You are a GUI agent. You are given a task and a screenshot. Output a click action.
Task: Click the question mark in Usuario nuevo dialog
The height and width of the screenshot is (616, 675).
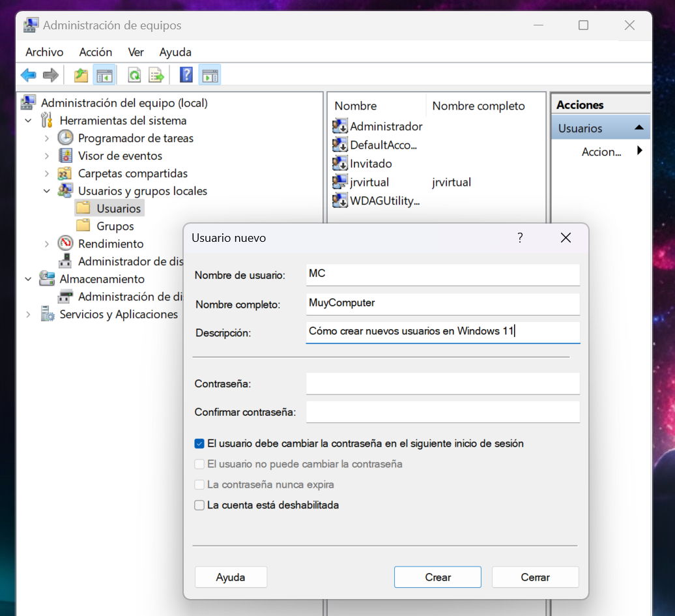coord(520,238)
